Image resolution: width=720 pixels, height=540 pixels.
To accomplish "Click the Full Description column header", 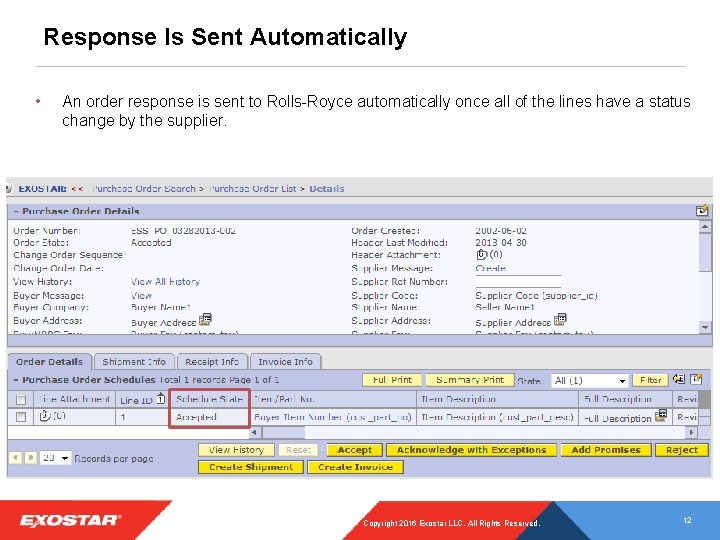I will click(x=625, y=399).
